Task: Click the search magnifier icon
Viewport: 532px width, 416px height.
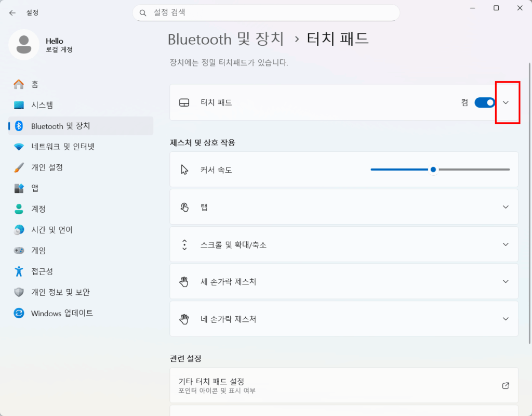Action: tap(143, 12)
